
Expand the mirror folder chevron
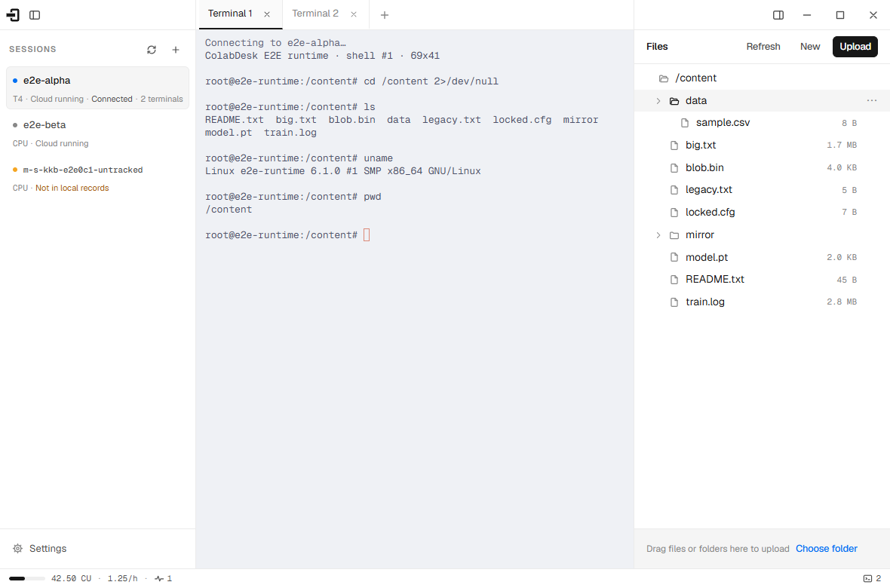pos(658,235)
